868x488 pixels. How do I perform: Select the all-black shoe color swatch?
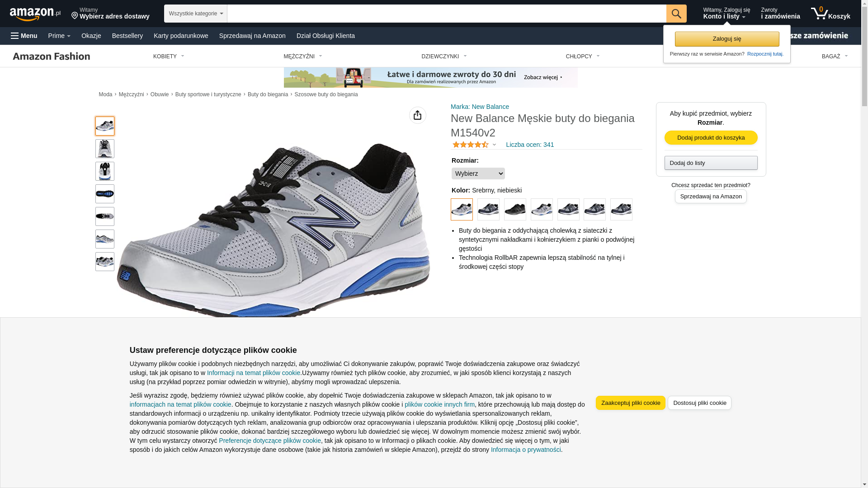click(515, 210)
